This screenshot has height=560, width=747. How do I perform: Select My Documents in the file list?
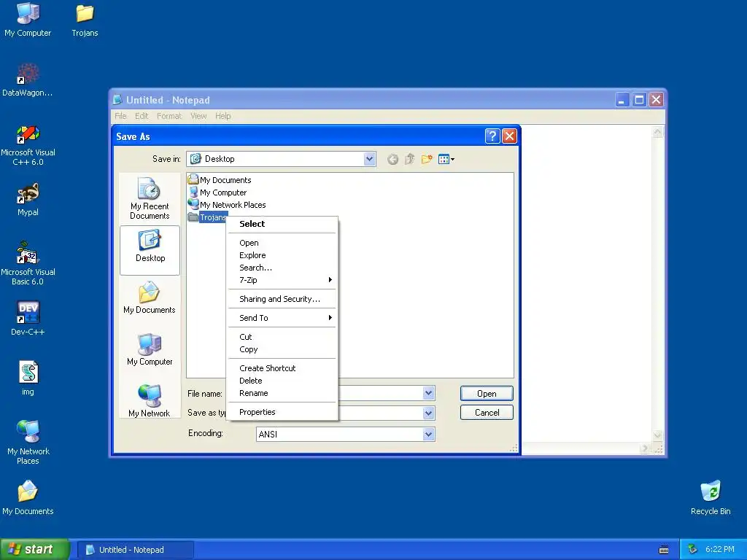tap(220, 180)
